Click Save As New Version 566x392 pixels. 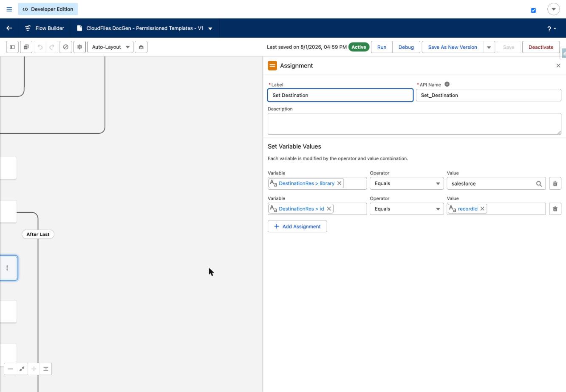(453, 47)
